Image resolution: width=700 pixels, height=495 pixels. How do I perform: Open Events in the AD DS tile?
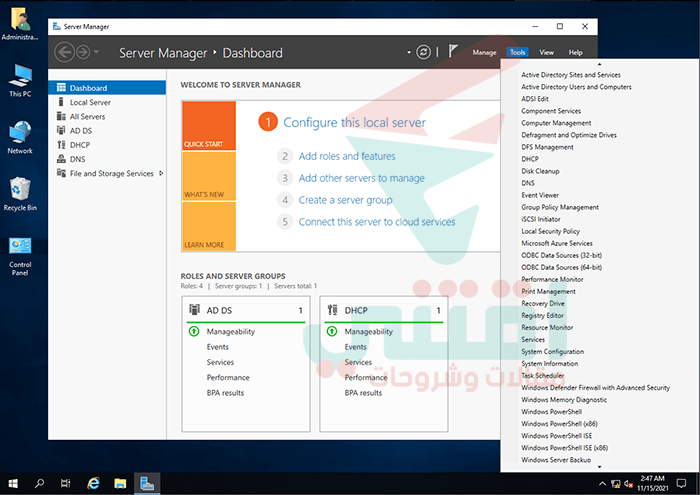click(x=217, y=347)
